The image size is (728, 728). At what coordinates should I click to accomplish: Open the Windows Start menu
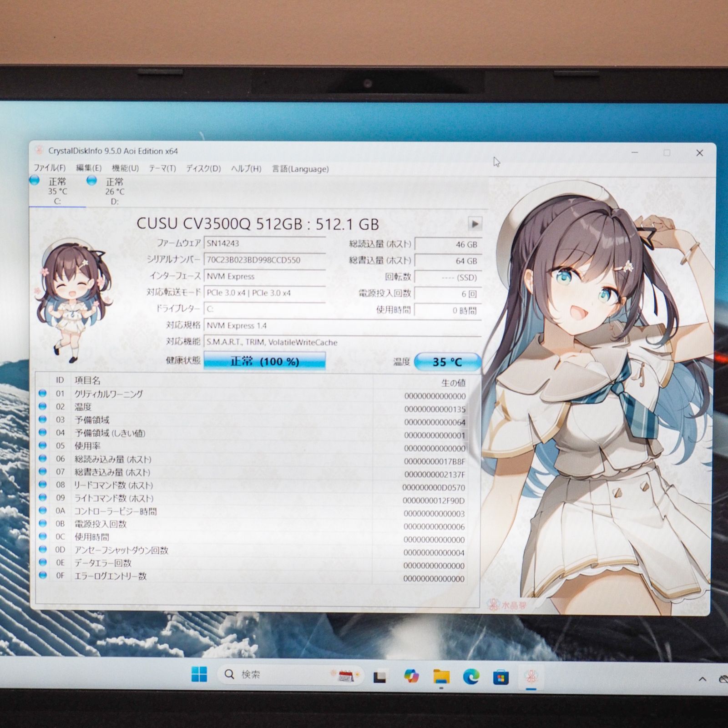pos(199,674)
